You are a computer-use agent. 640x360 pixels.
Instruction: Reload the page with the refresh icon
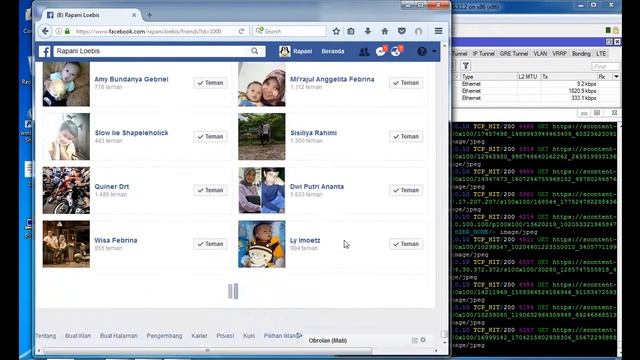click(241, 31)
